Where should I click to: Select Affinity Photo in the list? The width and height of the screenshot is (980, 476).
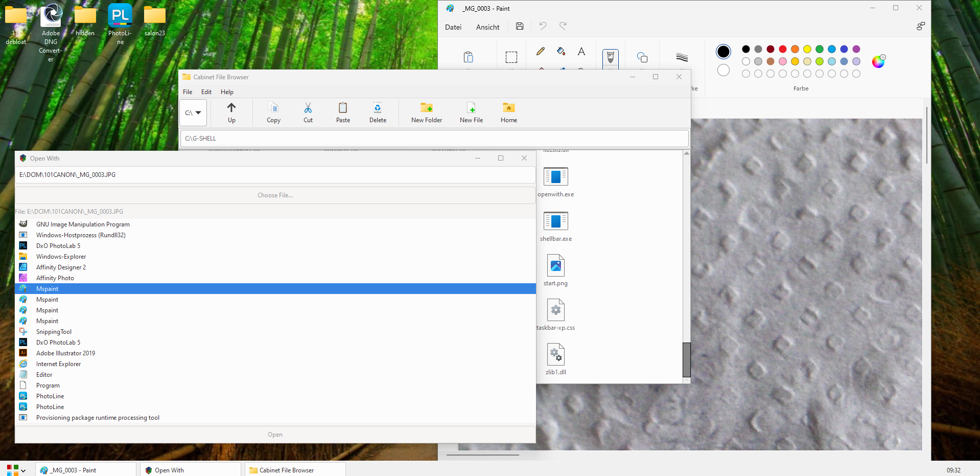pyautogui.click(x=275, y=278)
